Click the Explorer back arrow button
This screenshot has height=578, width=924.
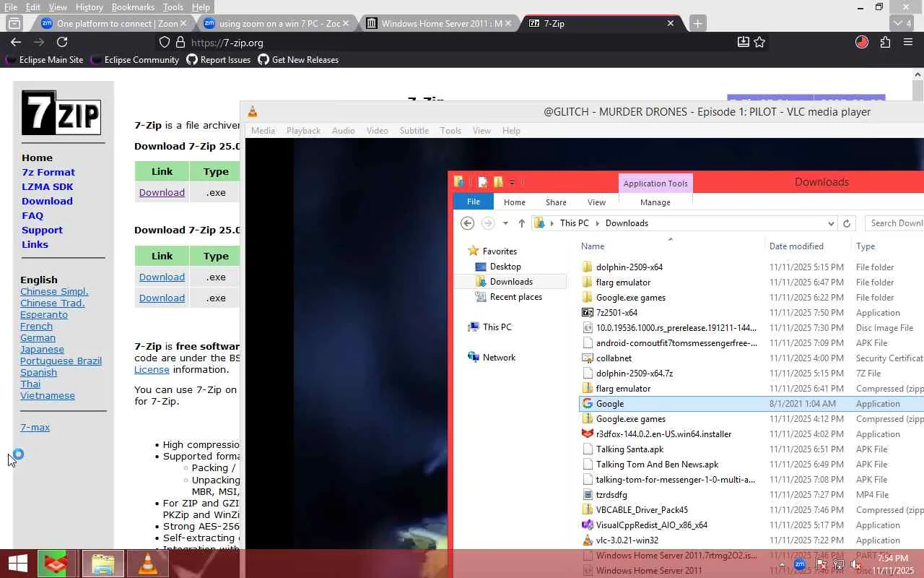click(x=468, y=223)
